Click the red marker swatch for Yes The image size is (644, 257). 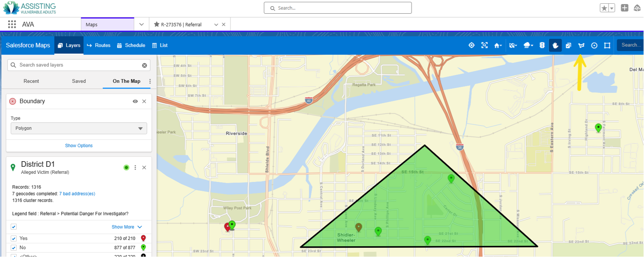point(144,238)
